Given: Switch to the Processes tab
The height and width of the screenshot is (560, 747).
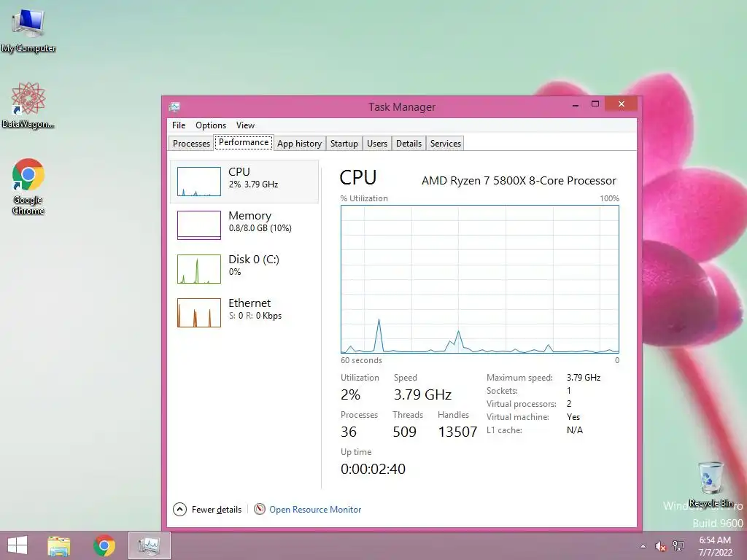Looking at the screenshot, I should (191, 144).
